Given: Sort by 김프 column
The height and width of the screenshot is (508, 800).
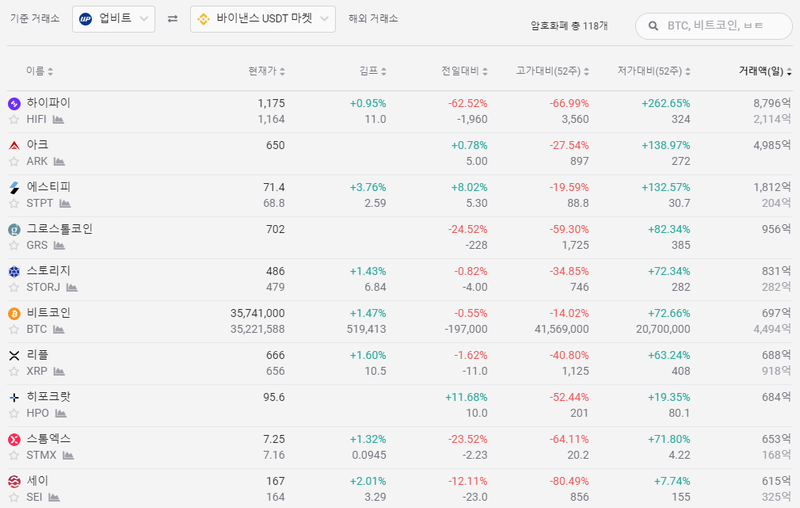Looking at the screenshot, I should point(372,71).
